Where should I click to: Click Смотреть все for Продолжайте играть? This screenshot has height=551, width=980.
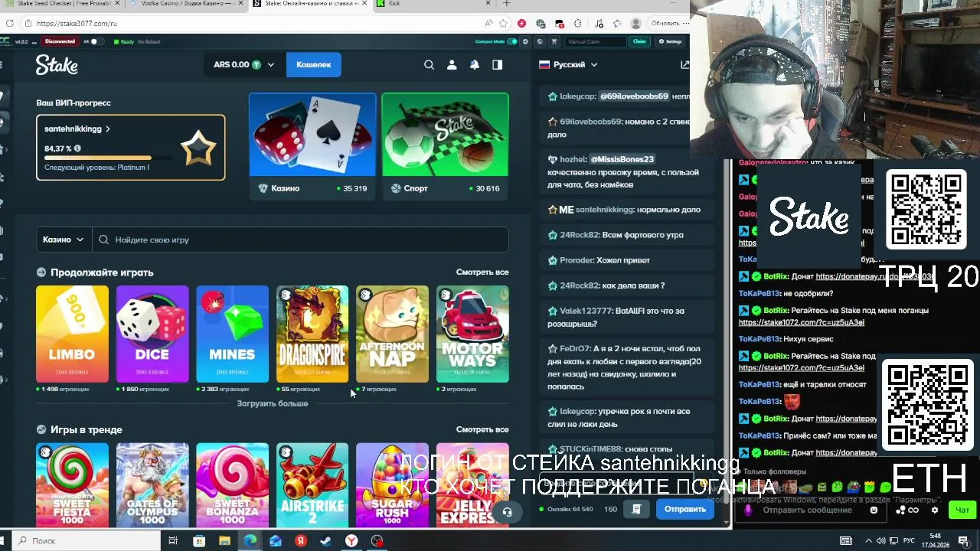coord(482,272)
